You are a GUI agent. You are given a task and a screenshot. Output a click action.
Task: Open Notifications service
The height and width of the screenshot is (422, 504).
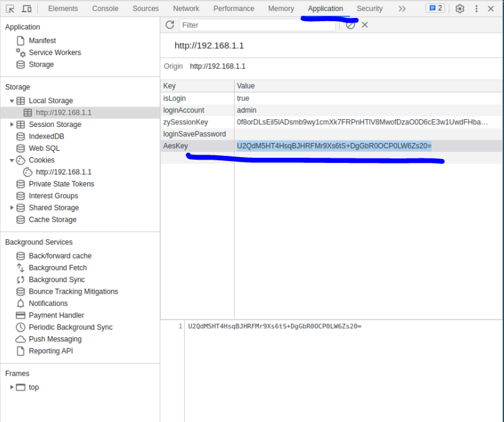pyautogui.click(x=48, y=303)
